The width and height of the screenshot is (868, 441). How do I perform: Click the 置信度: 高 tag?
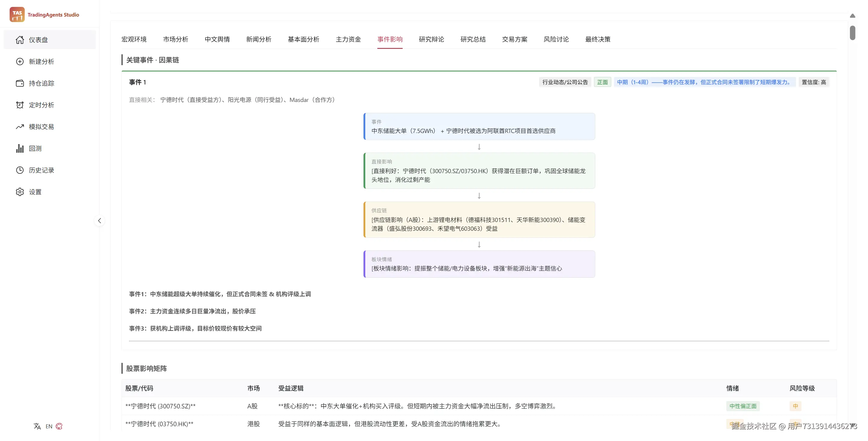click(x=814, y=82)
